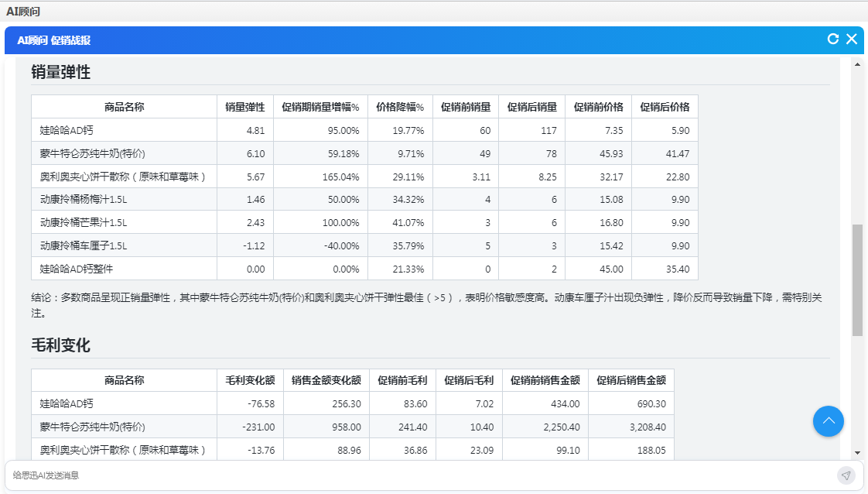Click the AI顾问 window title
This screenshot has width=868, height=494.
[23, 11]
